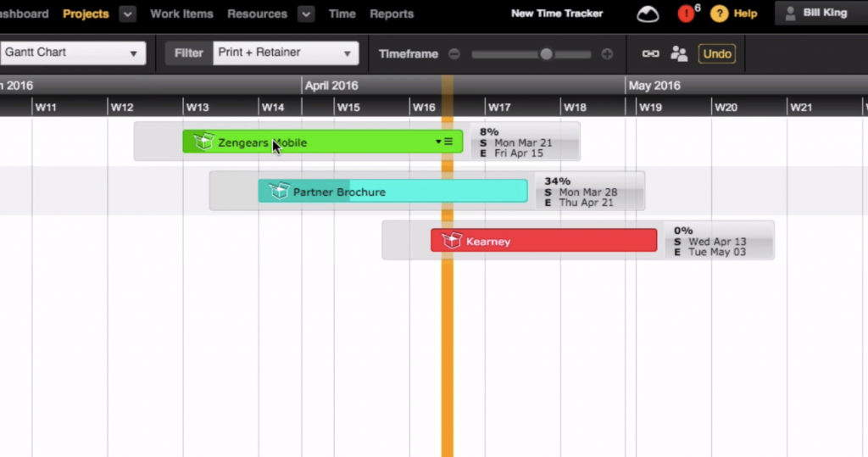Click the Fri Apr 15 end date
This screenshot has width=868, height=457.
[519, 153]
